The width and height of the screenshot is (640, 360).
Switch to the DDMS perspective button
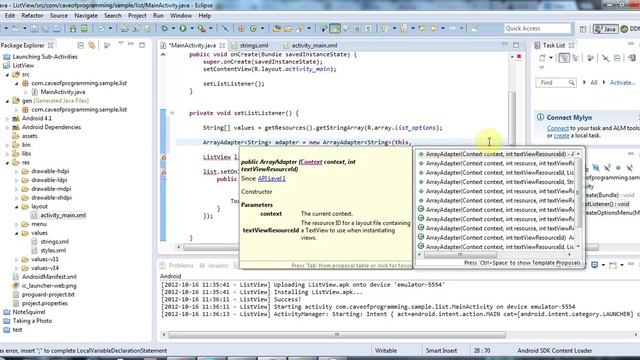[630, 29]
